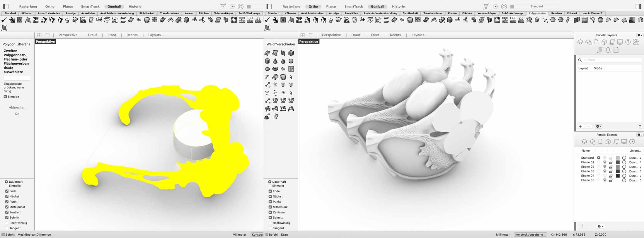The image size is (644, 238).
Task: Switch to the Rendern toolbar tab
Action: [556, 13]
